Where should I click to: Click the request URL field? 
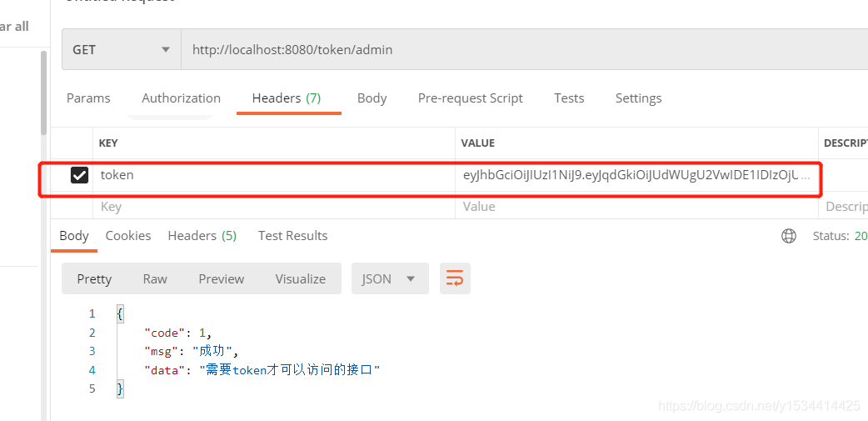[x=524, y=50]
